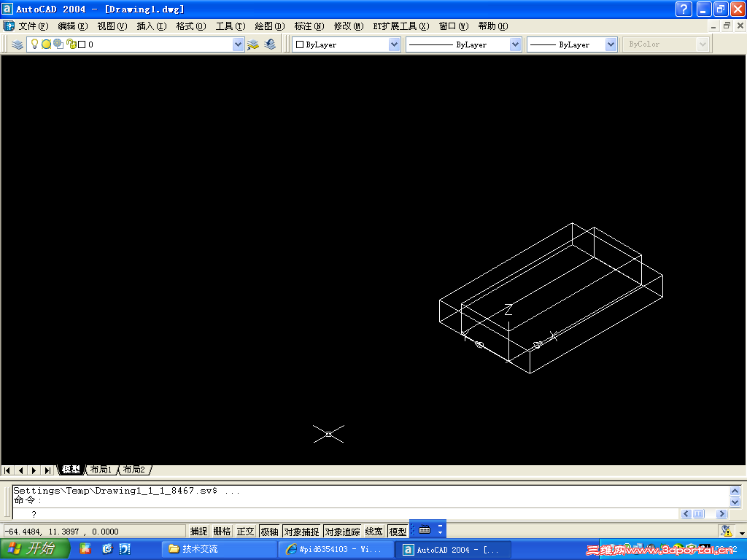Open the 帮助(H) menu
747x560 pixels.
click(x=493, y=26)
